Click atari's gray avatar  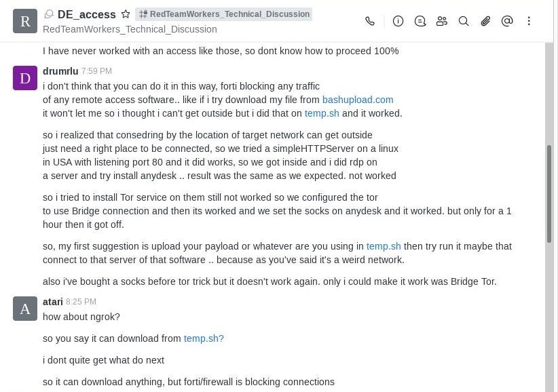(x=25, y=309)
